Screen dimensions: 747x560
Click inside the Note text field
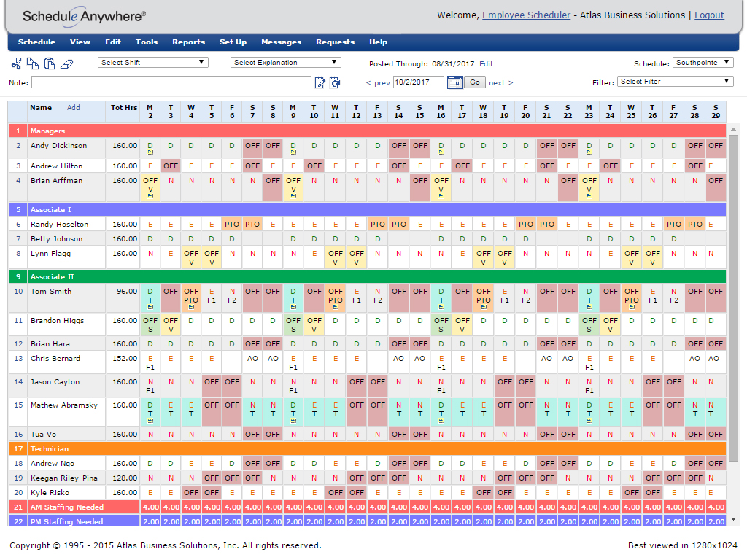tap(171, 82)
